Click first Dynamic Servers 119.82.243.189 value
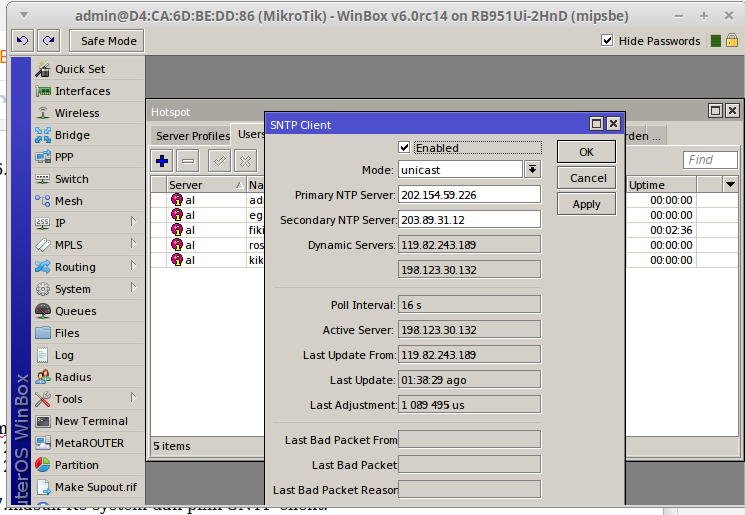The image size is (745, 515). click(x=469, y=245)
